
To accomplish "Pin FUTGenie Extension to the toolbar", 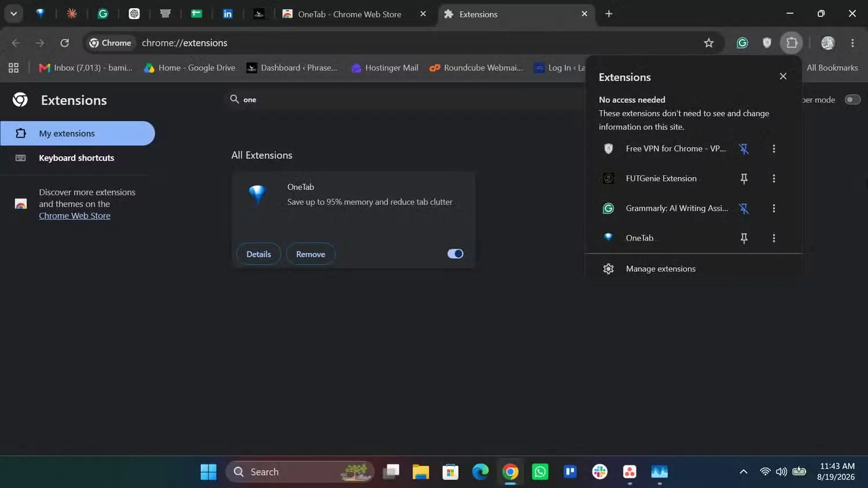I will [744, 179].
